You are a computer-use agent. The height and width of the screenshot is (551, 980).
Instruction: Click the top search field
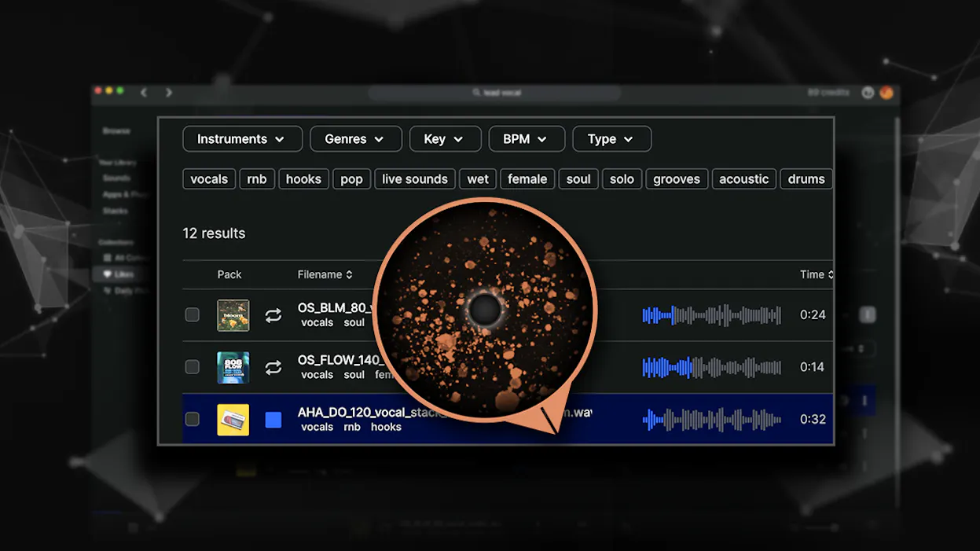pos(495,93)
